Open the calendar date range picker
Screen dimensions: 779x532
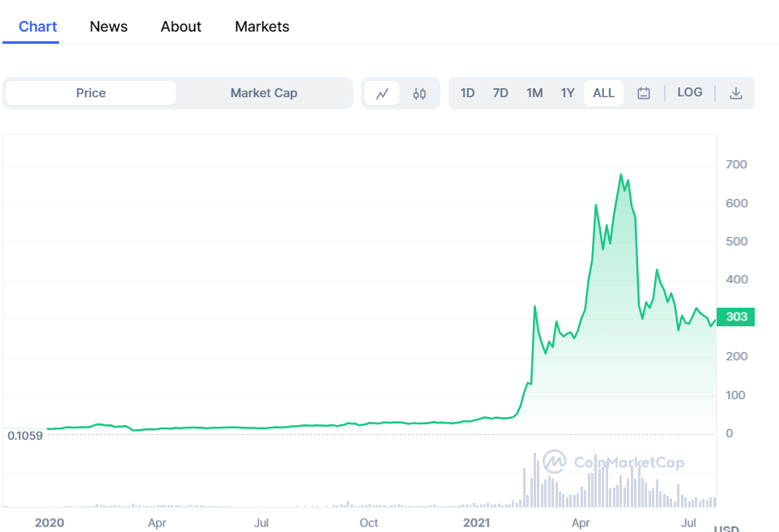(644, 93)
